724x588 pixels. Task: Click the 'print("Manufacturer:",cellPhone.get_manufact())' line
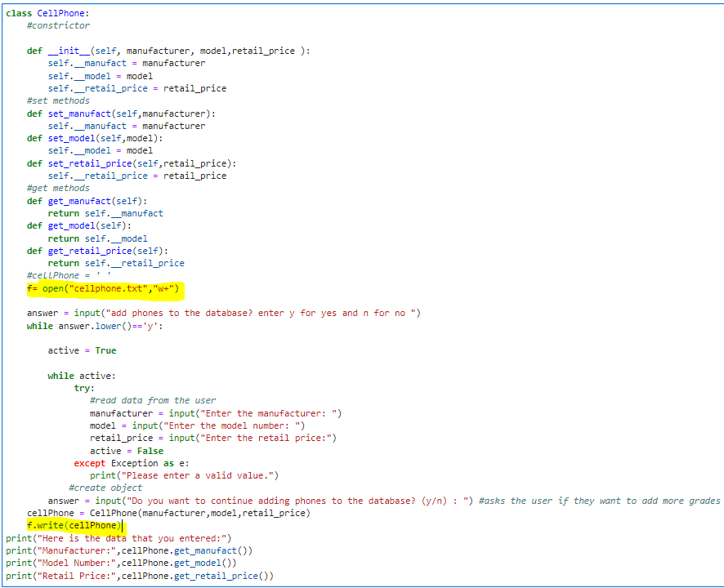pyautogui.click(x=129, y=550)
